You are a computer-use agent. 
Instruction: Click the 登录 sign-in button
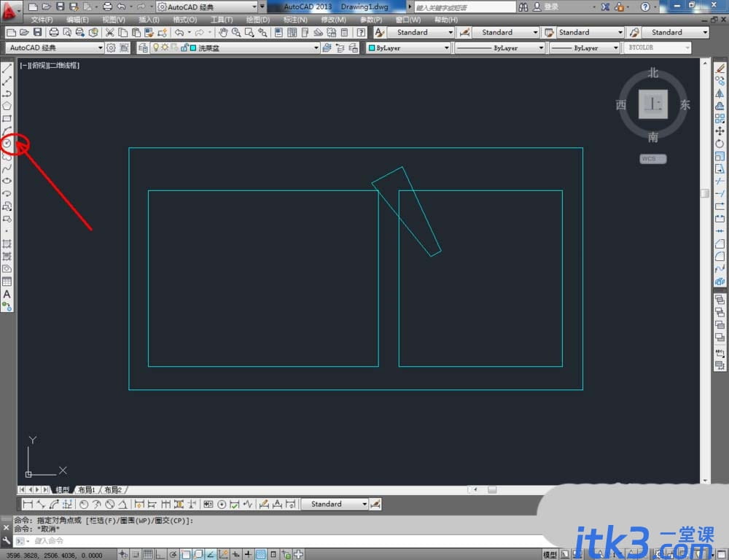[x=551, y=7]
